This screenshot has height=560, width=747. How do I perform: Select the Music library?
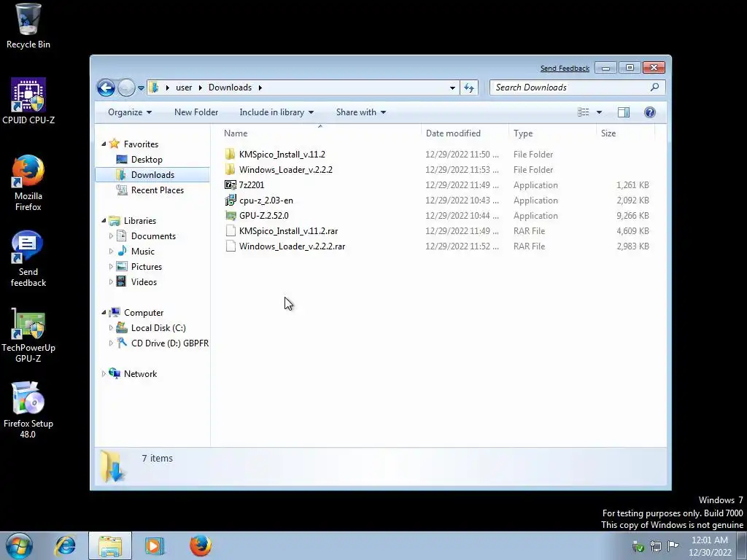(142, 252)
